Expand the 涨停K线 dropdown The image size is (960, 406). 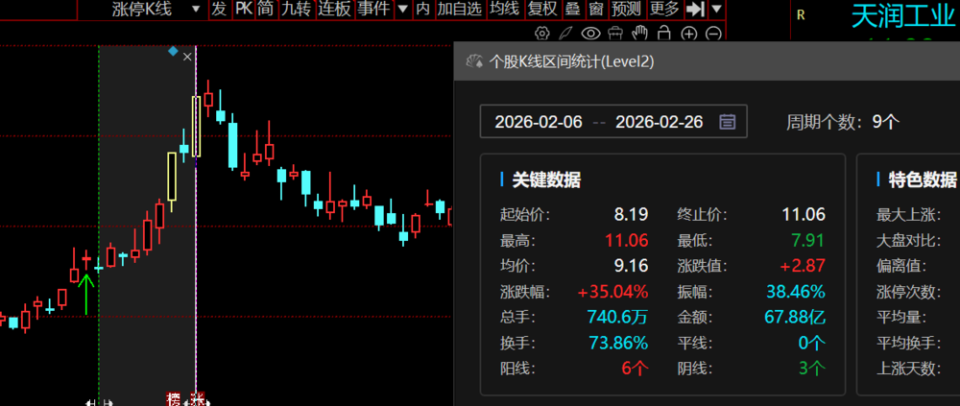click(x=196, y=9)
